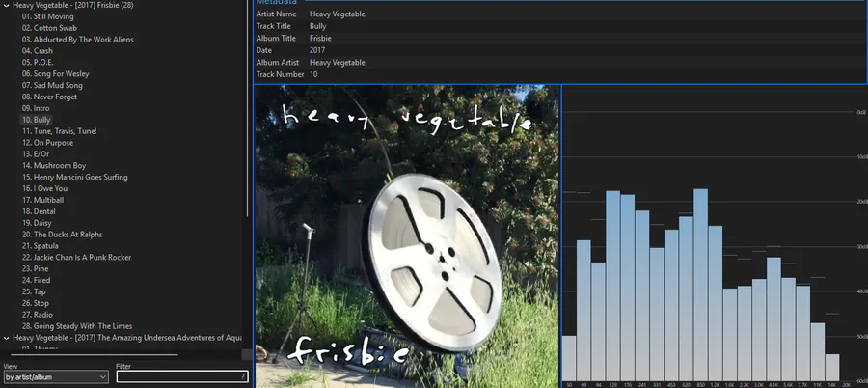Select track 05. P.O.E.
This screenshot has width=868, height=388.
click(38, 62)
